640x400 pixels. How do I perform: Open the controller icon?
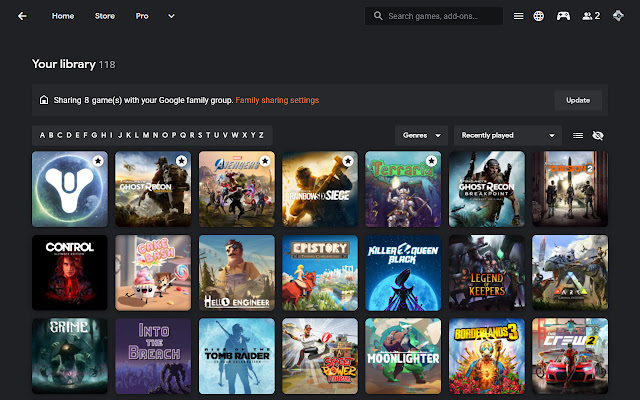pos(563,16)
